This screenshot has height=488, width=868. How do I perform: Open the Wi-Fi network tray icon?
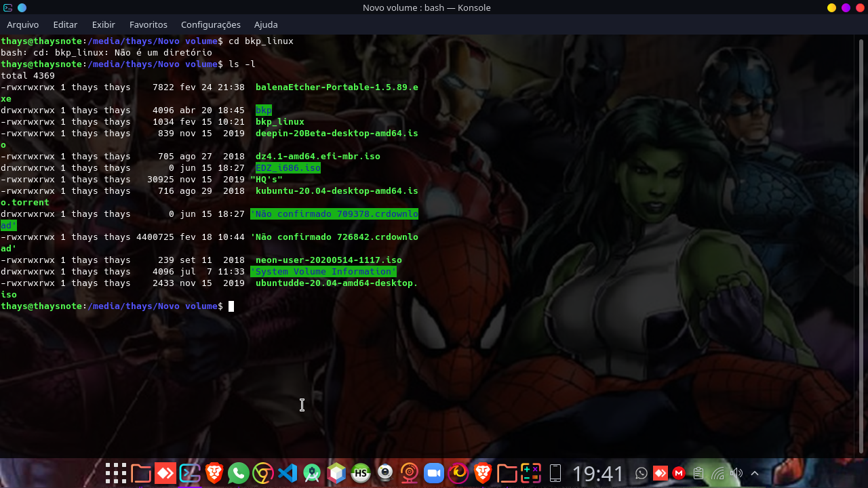[717, 473]
